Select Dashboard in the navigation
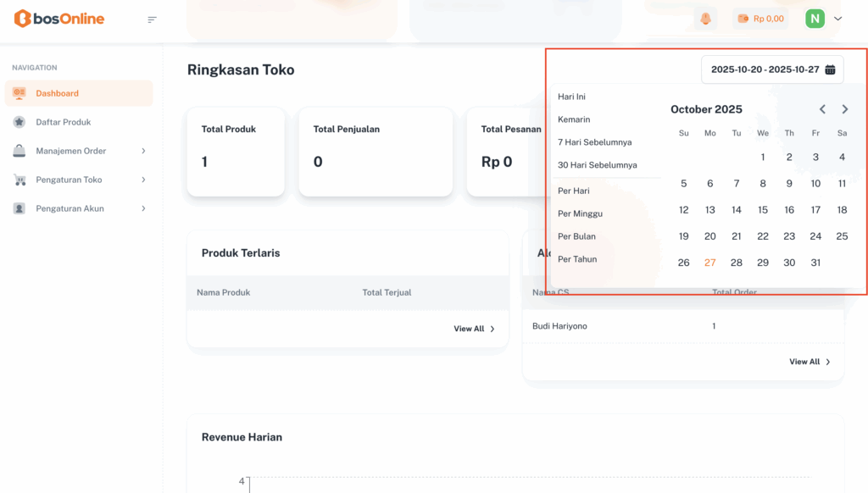Image resolution: width=868 pixels, height=493 pixels. click(57, 93)
